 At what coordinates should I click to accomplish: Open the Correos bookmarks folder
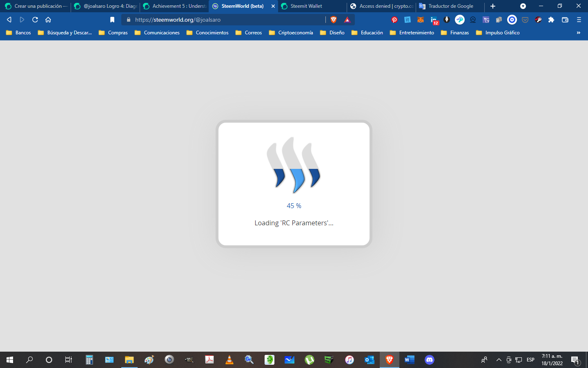click(x=249, y=33)
